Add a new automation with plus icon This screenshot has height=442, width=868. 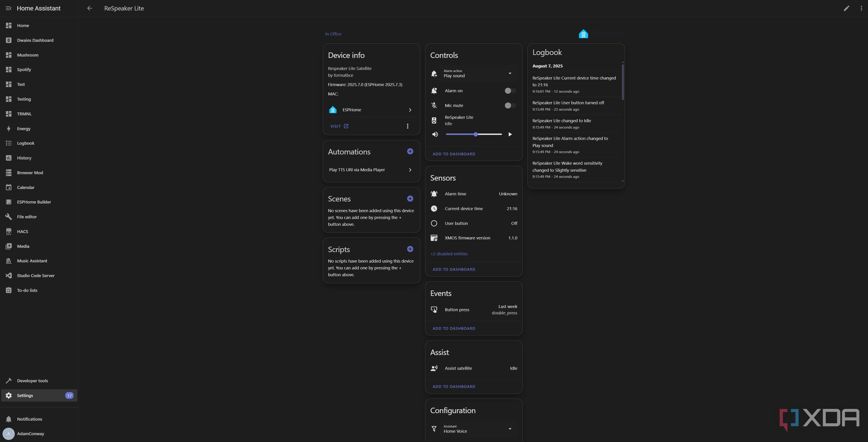(410, 151)
